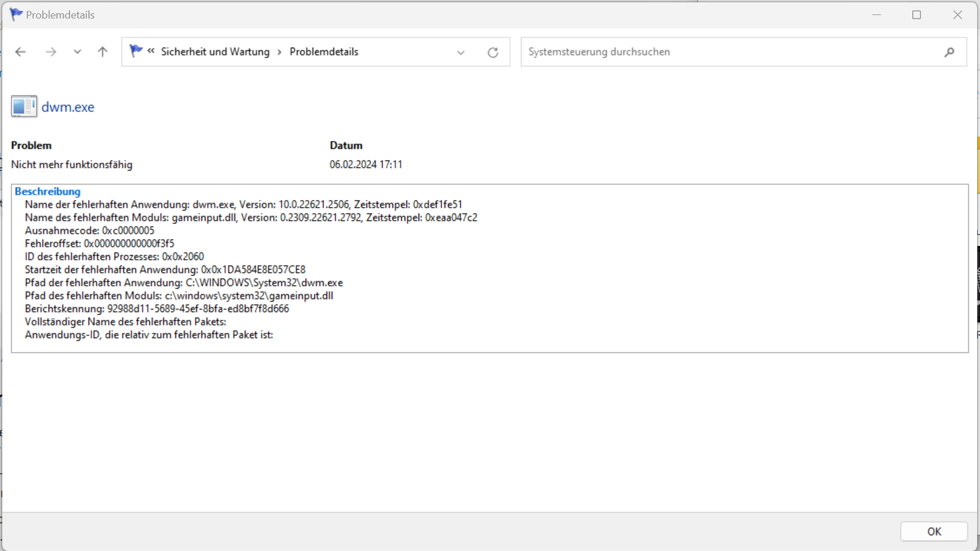The width and height of the screenshot is (980, 551).
Task: Expand hidden breadcrumb path chevrons
Action: click(151, 51)
